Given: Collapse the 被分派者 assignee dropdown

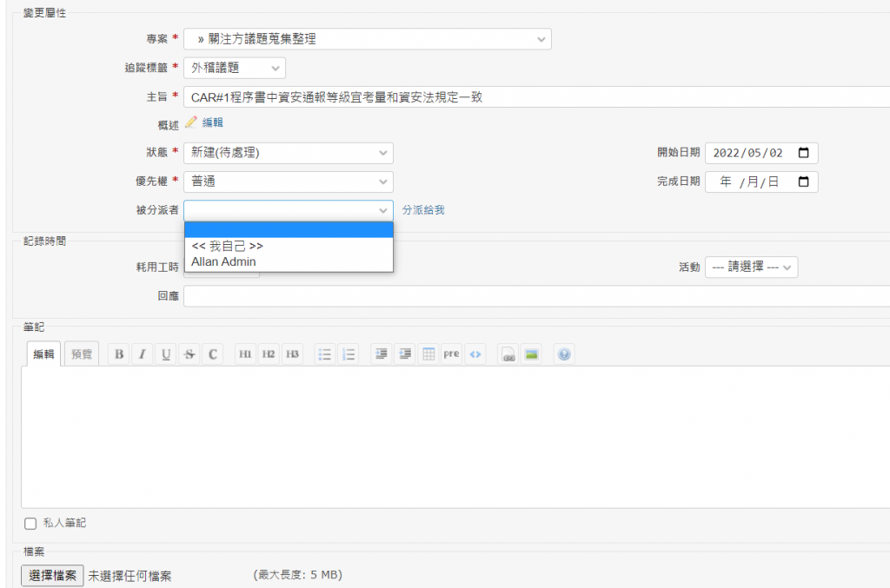Looking at the screenshot, I should (x=289, y=210).
